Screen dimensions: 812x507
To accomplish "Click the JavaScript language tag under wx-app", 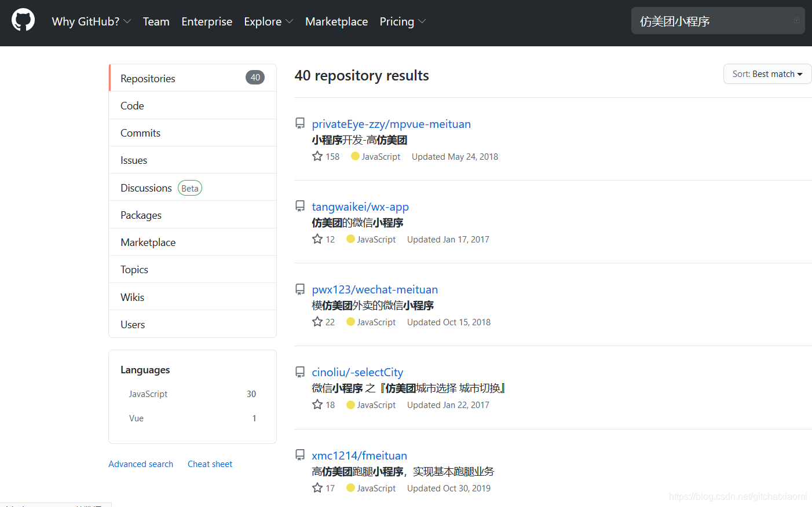I will click(x=371, y=239).
